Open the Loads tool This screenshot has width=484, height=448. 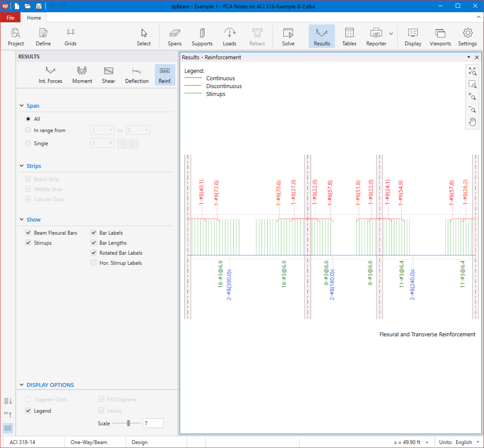[229, 37]
